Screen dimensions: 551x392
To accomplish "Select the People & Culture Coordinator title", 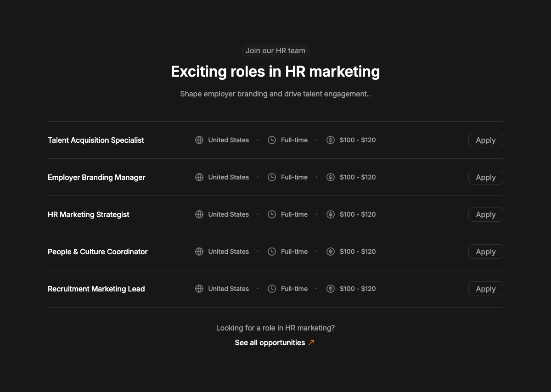I will coord(98,252).
